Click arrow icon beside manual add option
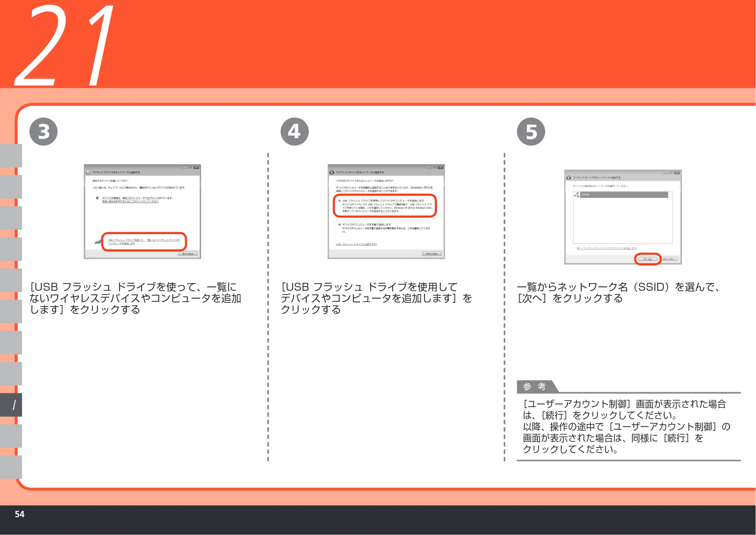Screen dimensions: 756x535 point(339,225)
